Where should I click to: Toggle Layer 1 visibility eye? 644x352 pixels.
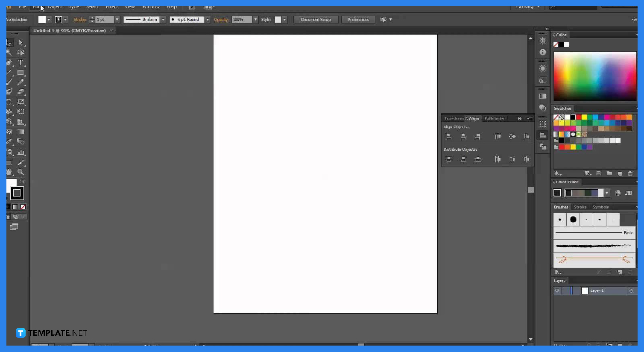pos(557,290)
